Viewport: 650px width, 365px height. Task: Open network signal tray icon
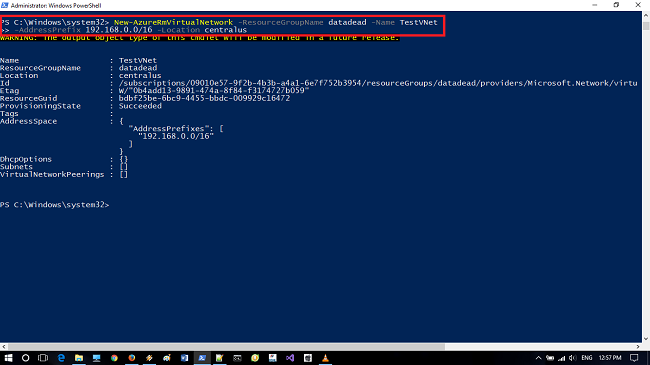561,358
